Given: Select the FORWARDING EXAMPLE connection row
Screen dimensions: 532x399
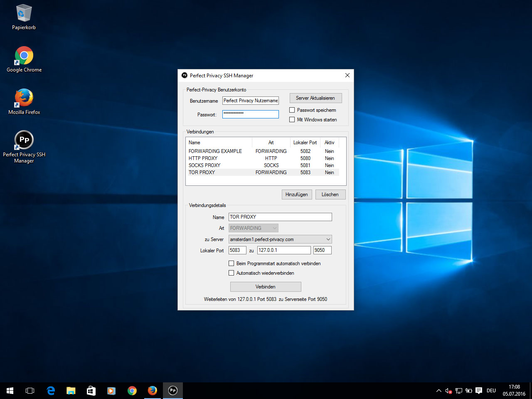Looking at the screenshot, I should click(263, 151).
